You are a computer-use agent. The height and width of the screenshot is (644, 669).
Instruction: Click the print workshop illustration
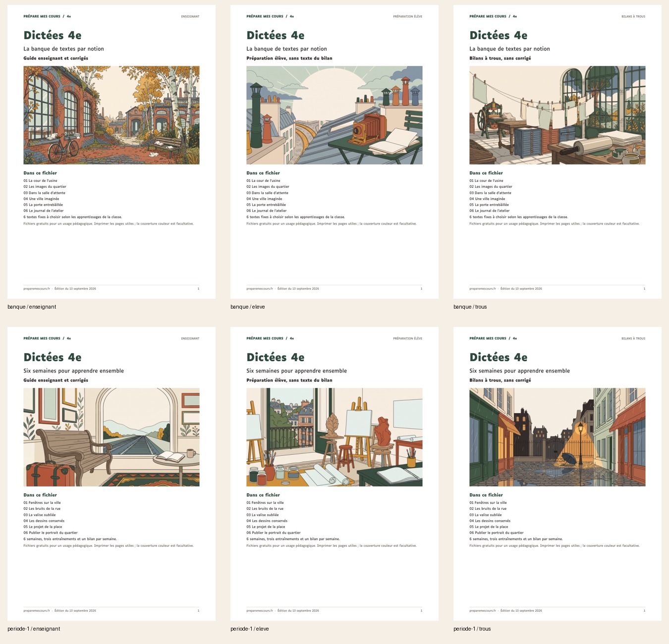tap(557, 115)
